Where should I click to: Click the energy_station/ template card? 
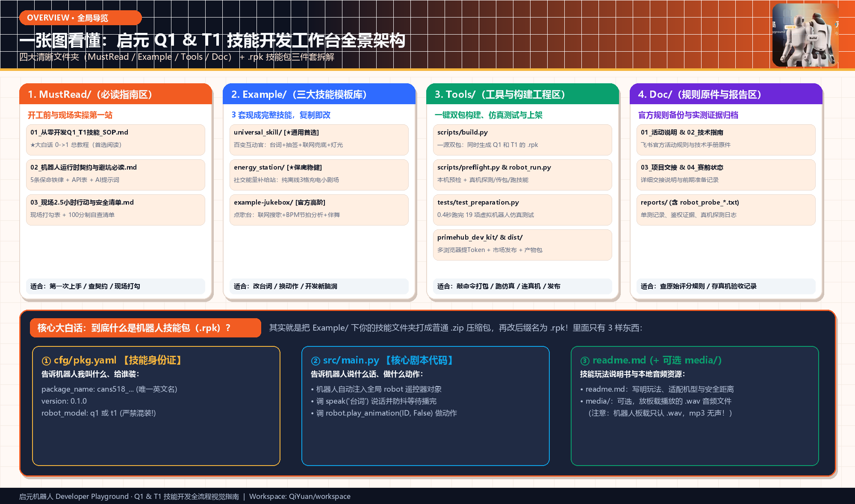[x=319, y=175]
